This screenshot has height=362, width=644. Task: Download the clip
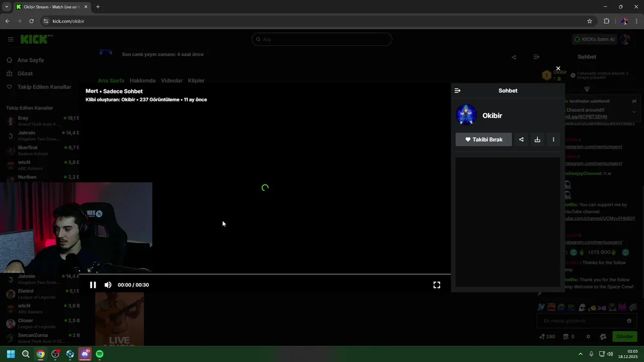[537, 139]
